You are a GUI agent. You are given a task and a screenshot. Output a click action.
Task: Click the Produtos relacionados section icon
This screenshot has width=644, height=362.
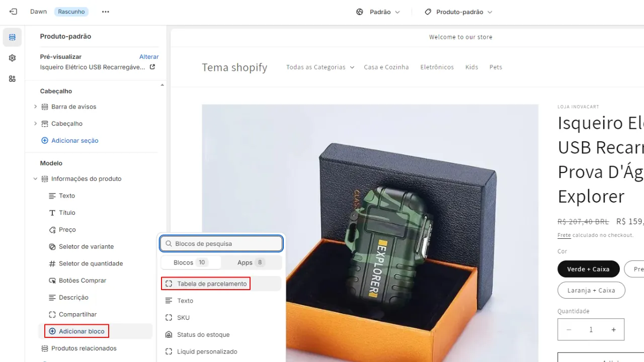[x=44, y=348]
